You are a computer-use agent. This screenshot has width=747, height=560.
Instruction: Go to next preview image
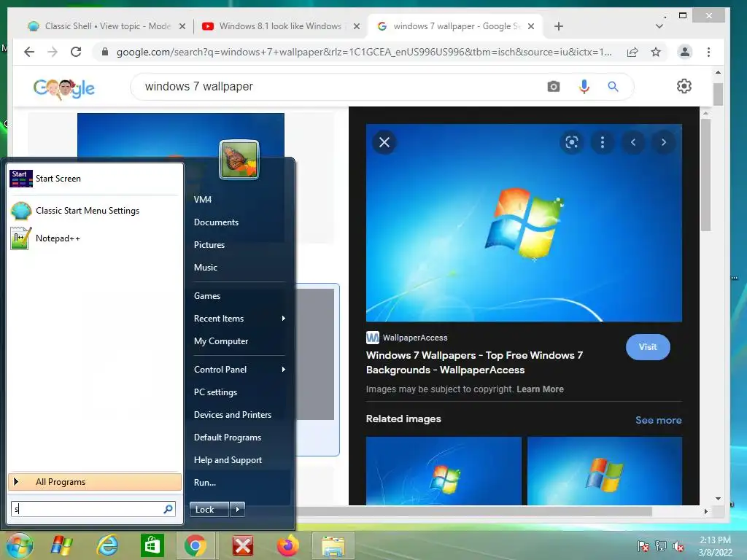click(x=664, y=142)
